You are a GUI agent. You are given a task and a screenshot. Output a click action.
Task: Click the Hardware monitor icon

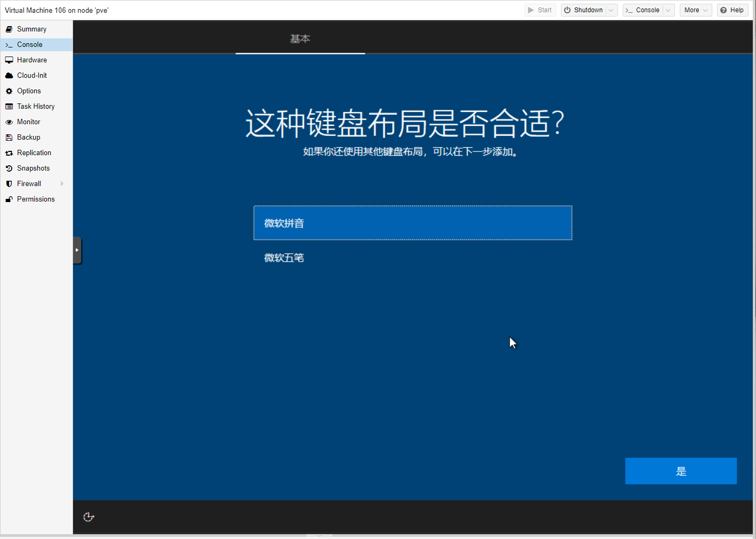tap(9, 60)
